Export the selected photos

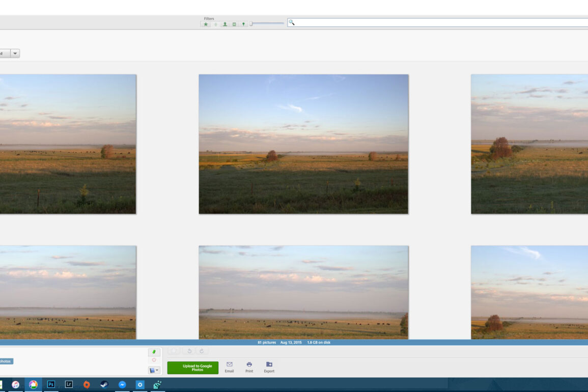268,367
